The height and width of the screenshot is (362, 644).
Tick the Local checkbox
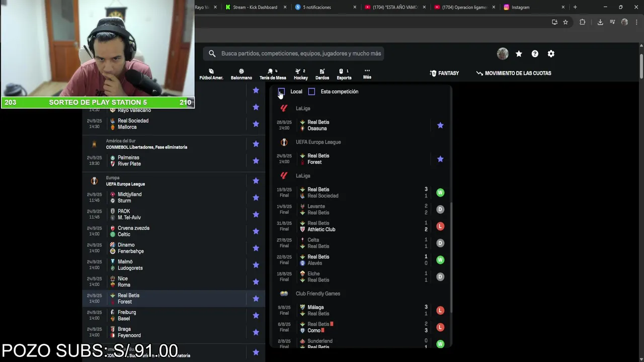281,92
